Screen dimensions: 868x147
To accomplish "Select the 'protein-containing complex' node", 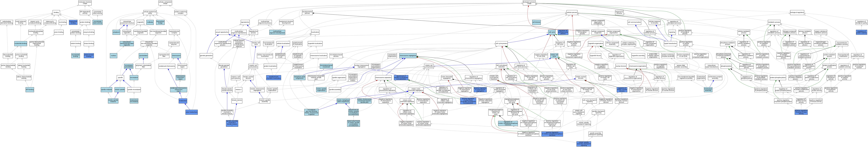I will [x=181, y=12].
